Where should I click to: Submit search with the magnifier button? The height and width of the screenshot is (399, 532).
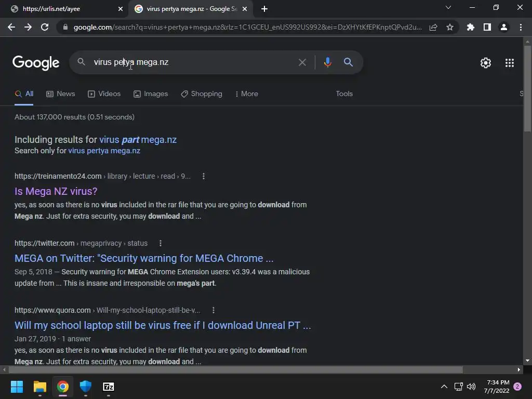348,62
